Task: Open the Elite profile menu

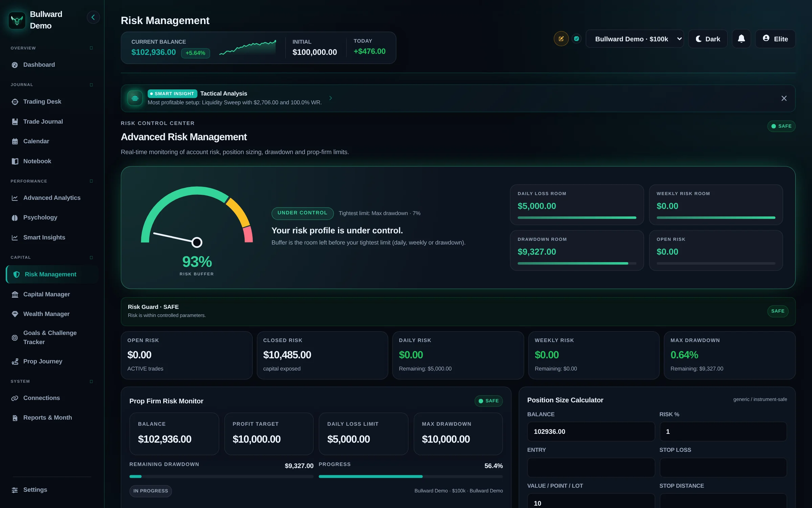Action: [x=775, y=39]
